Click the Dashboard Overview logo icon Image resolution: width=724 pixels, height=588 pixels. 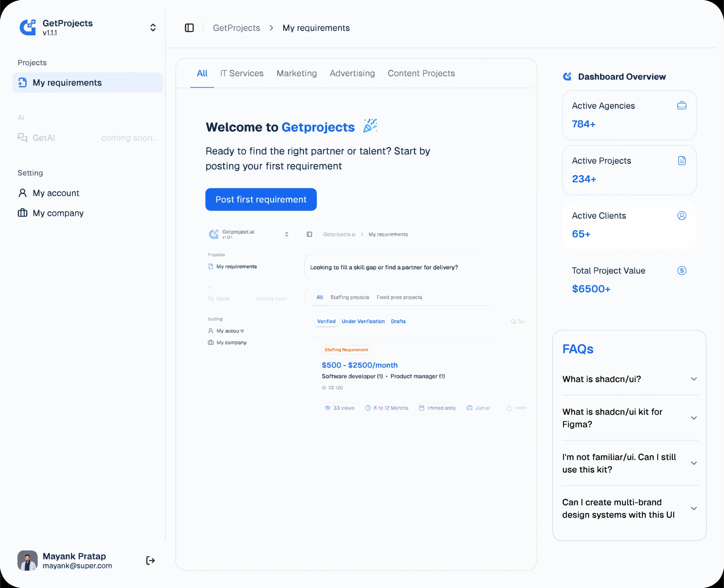pos(567,77)
